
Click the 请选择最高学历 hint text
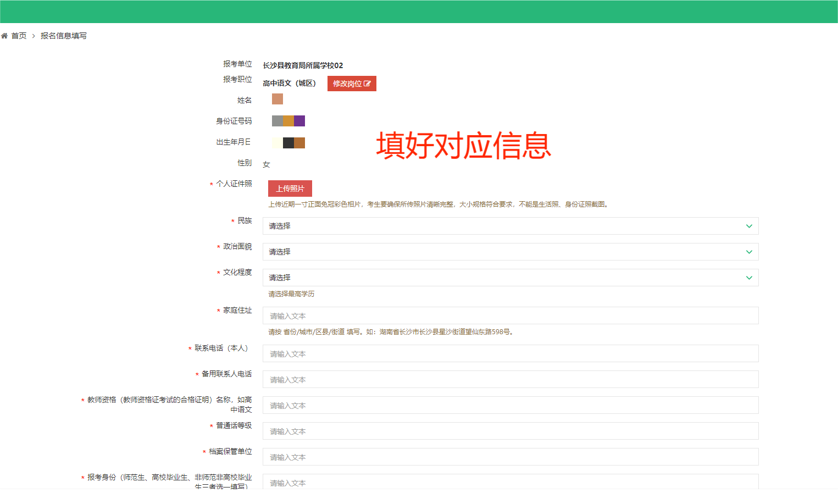291,294
